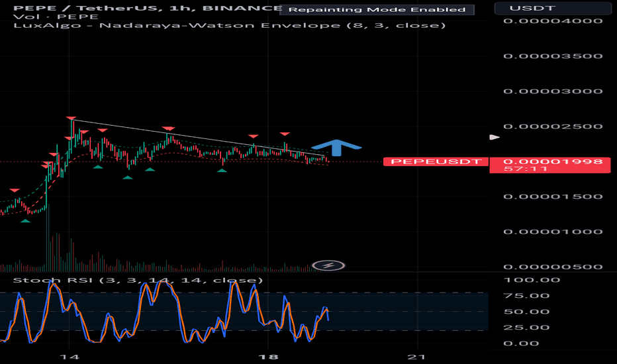Image resolution: width=617 pixels, height=364 pixels.
Task: Click the Repainting Mode Enabled label
Action: [377, 9]
